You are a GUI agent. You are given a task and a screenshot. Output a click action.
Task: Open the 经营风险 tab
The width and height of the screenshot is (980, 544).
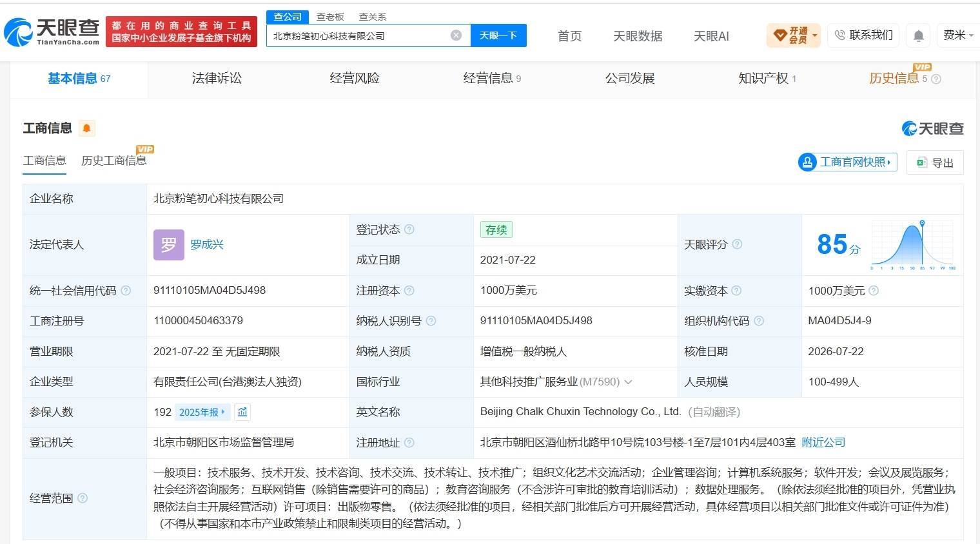pos(355,79)
